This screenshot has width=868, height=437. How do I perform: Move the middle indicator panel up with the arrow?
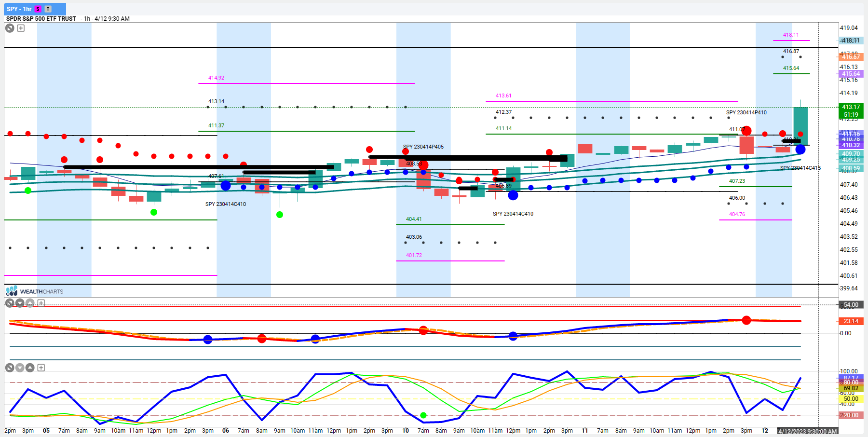(x=30, y=303)
